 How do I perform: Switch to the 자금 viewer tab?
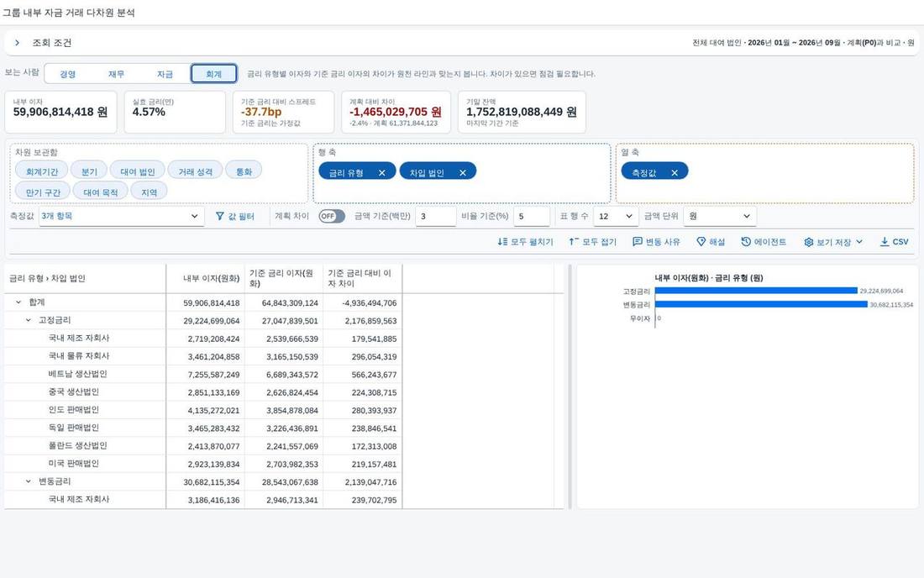[x=165, y=74]
